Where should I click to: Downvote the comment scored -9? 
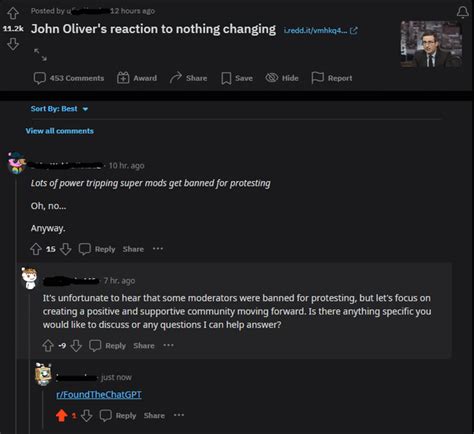76,346
